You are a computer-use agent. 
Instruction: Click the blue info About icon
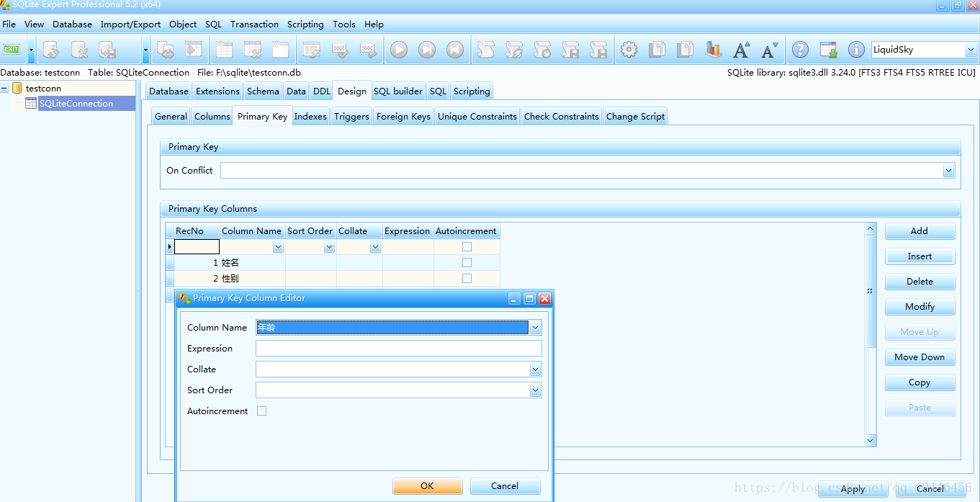click(856, 50)
